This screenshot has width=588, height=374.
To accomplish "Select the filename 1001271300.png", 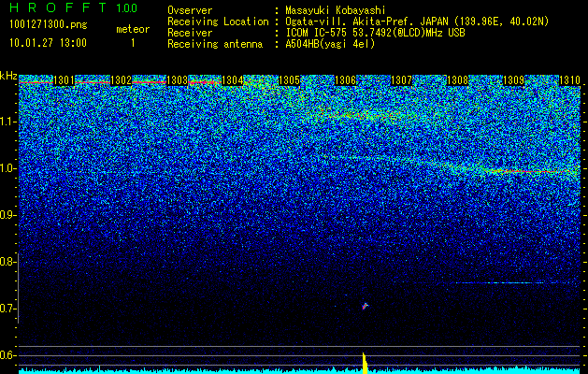I will [49, 25].
